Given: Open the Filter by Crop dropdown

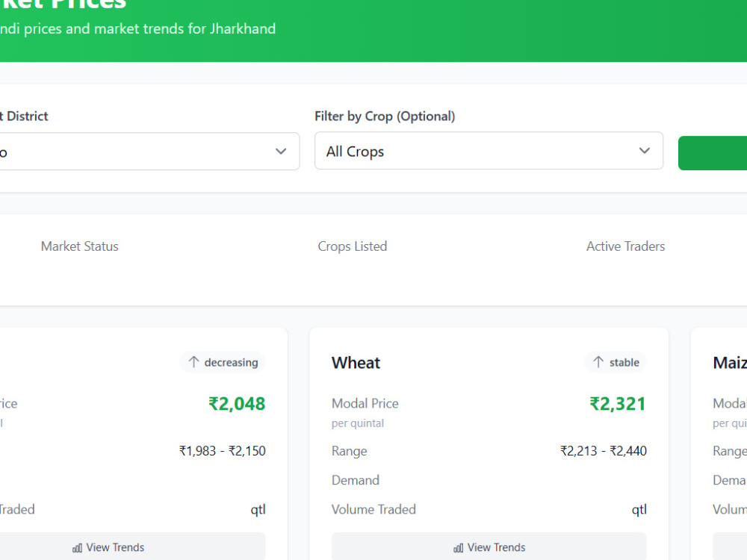Looking at the screenshot, I should click(x=489, y=151).
